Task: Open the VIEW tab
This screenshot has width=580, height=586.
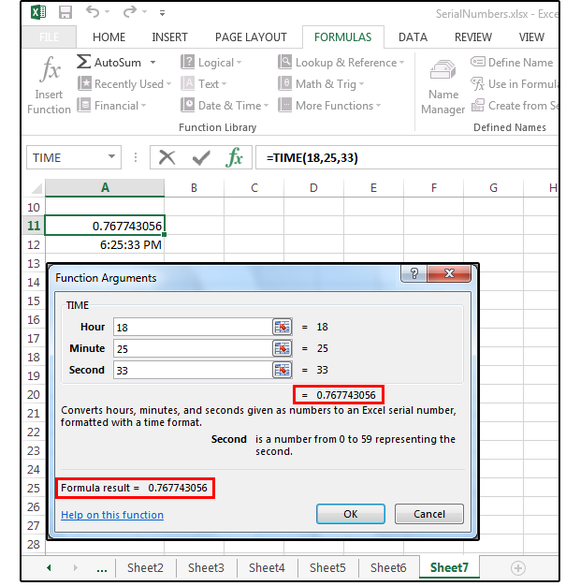Action: coord(531,37)
